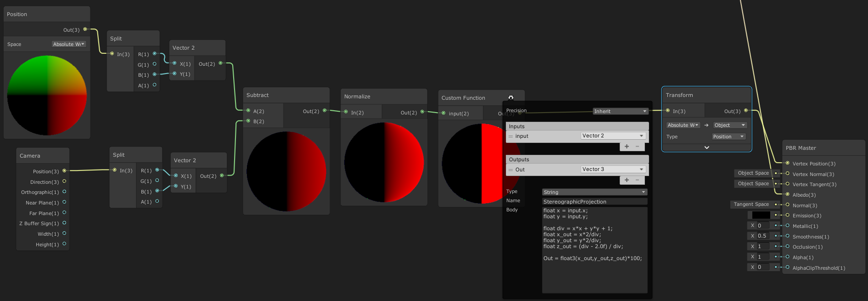Open the Emission black color swatch

point(761,215)
